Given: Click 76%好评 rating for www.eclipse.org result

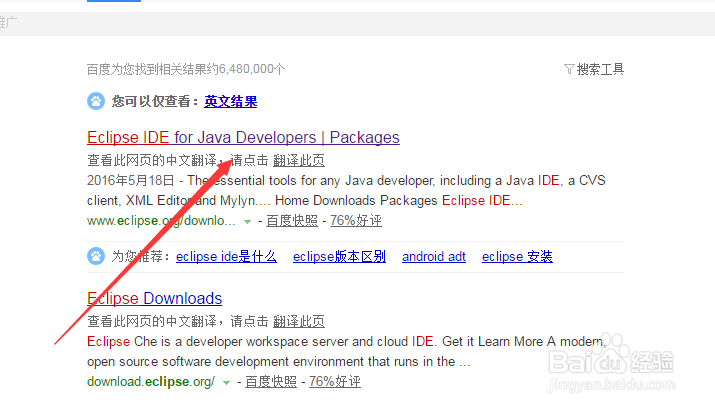Looking at the screenshot, I should pos(356,221).
